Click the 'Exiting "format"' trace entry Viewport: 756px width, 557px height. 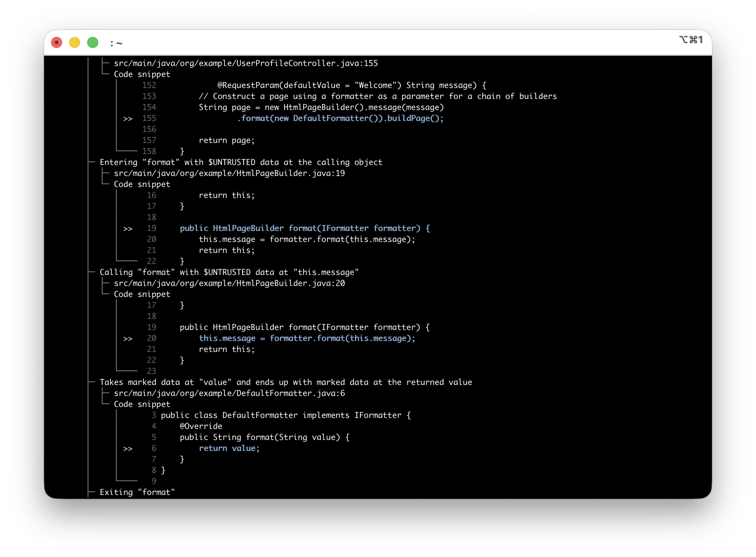click(137, 492)
